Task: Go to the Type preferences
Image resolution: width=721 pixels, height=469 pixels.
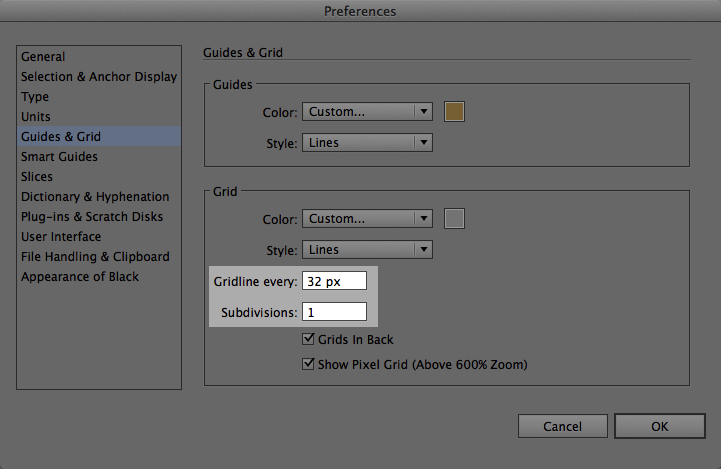Action: 99,97
